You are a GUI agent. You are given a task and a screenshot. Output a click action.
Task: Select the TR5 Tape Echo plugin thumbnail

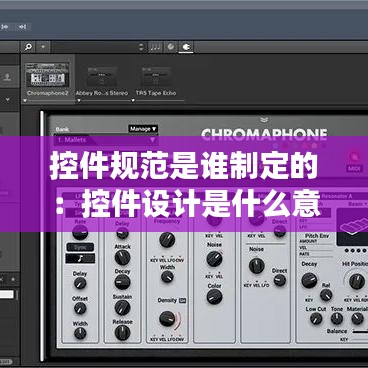[x=156, y=77]
